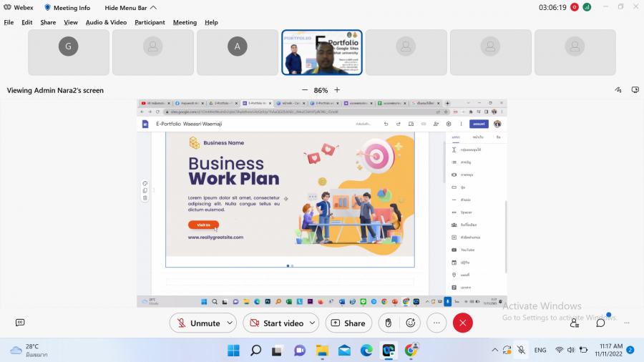Select the active speaker video thumbnail
This screenshot has height=362, width=644.
click(x=321, y=52)
